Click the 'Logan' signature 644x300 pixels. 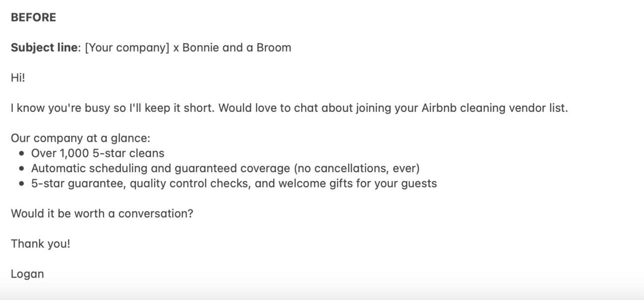27,274
